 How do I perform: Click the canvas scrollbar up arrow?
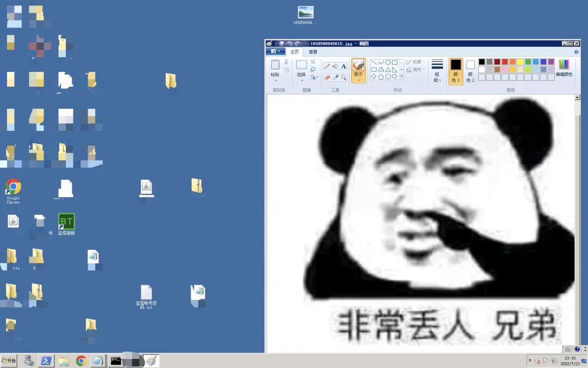(x=577, y=98)
